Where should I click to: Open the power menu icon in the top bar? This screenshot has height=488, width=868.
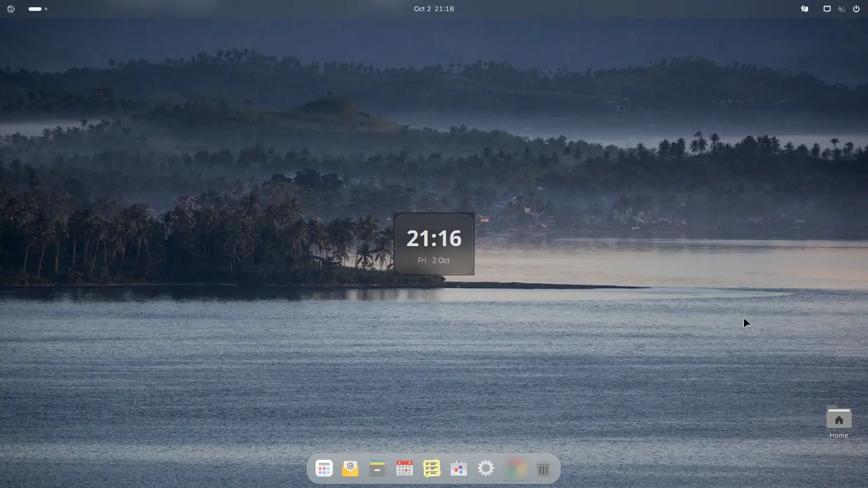click(x=856, y=9)
